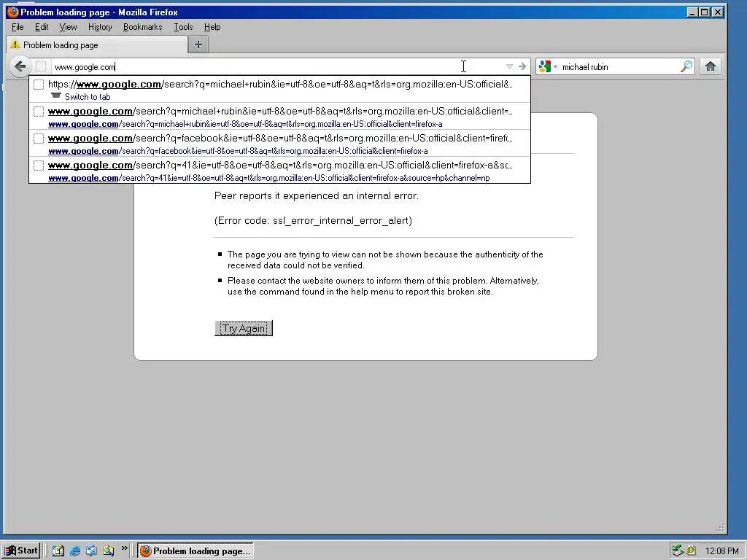Image resolution: width=747 pixels, height=560 pixels.
Task: Click the Switch to tab label
Action: click(x=88, y=97)
